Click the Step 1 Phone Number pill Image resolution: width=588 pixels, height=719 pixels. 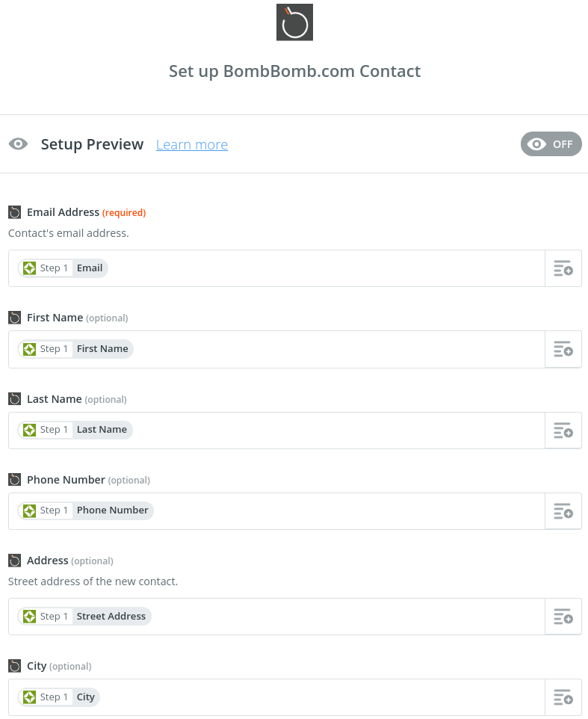click(x=86, y=510)
